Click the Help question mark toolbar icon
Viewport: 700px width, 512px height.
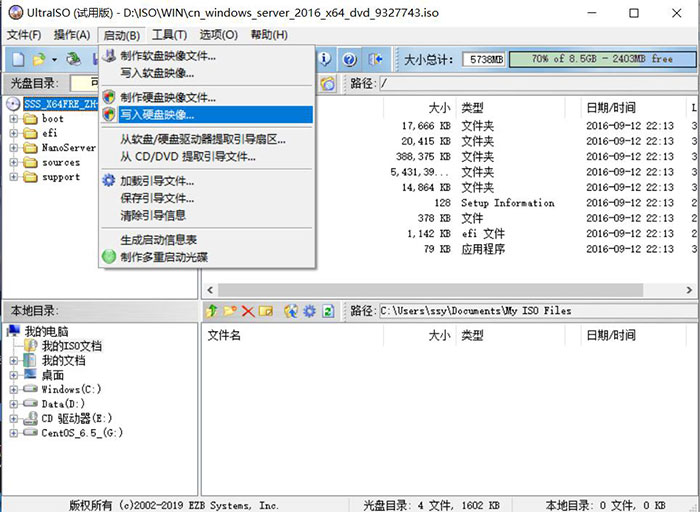[x=350, y=59]
